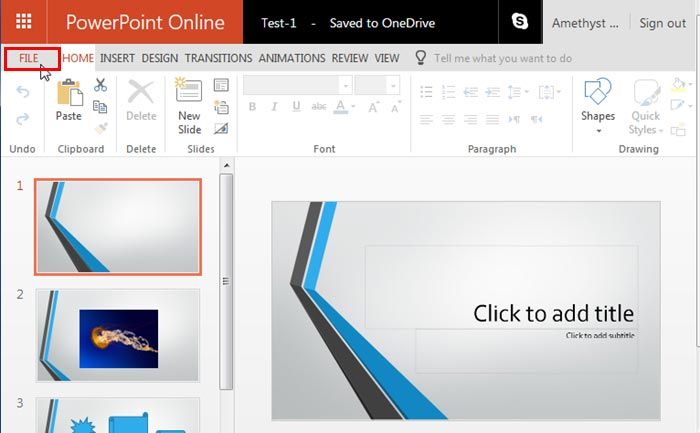
Task: Click the Paste clipboard icon
Action: coord(70,92)
